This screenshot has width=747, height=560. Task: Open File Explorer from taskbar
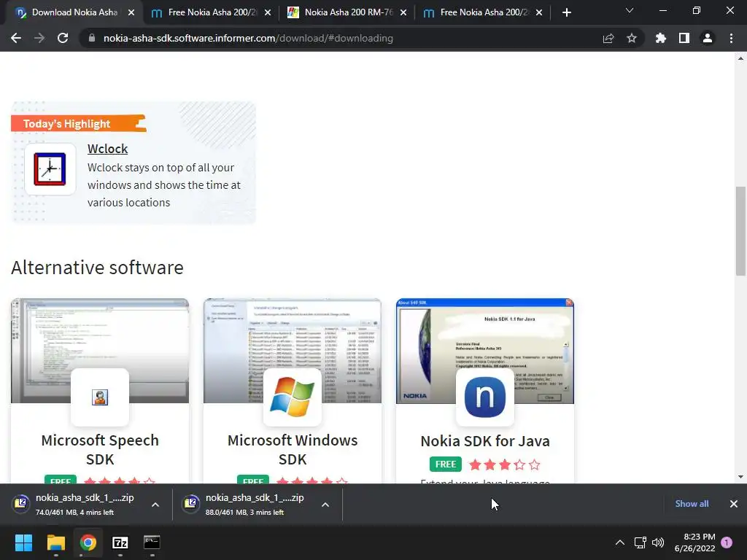(55, 542)
